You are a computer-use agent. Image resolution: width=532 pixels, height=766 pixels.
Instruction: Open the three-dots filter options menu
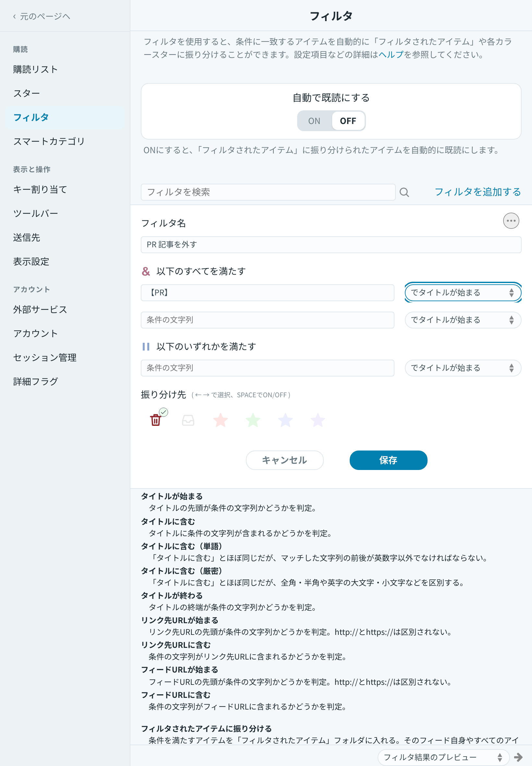(x=511, y=221)
